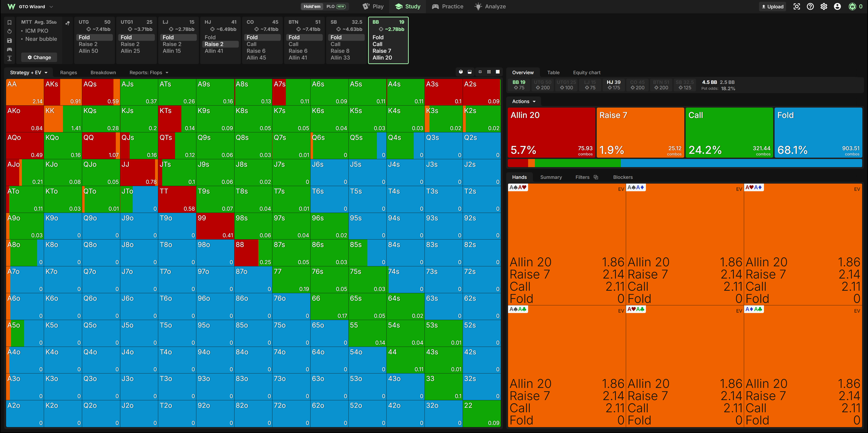Expand the GTO Wizard app dropdown chevron
Image resolution: width=868 pixels, height=433 pixels.
[x=51, y=6]
